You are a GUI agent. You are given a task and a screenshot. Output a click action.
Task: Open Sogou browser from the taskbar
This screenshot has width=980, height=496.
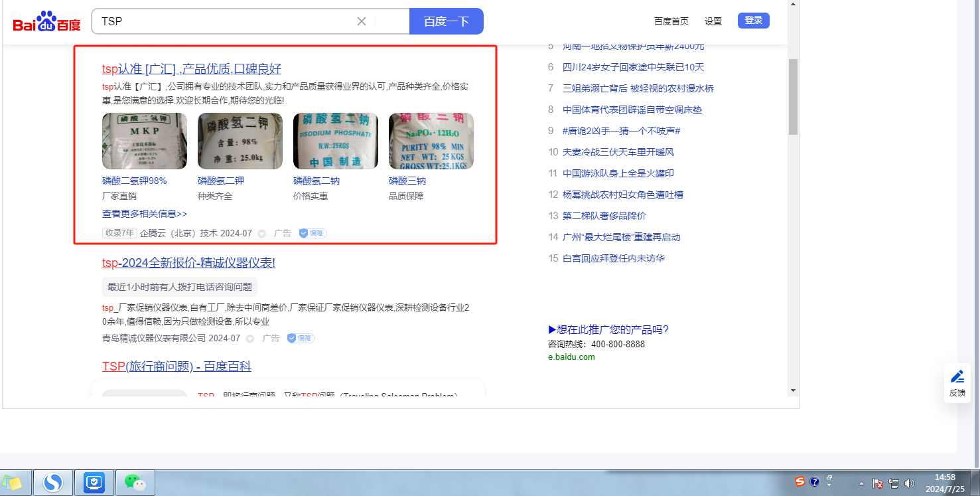point(52,483)
